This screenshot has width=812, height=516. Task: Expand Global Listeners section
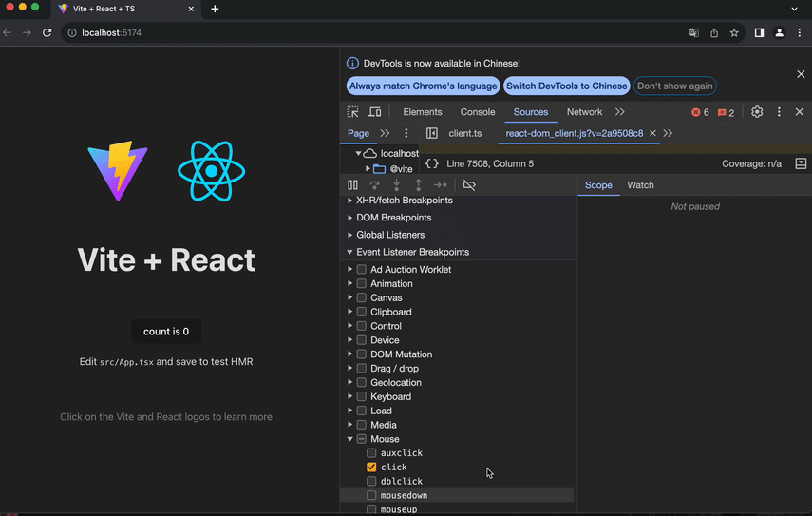tap(350, 235)
